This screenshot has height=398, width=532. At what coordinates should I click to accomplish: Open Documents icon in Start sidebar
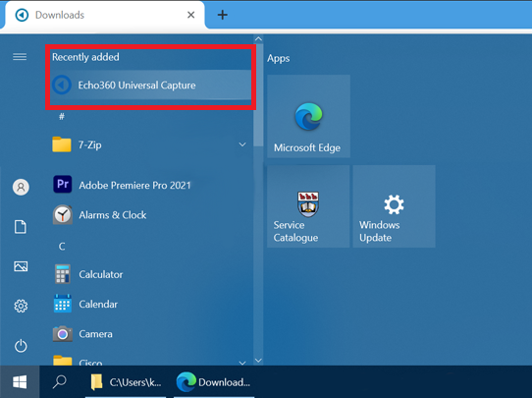[x=21, y=227]
